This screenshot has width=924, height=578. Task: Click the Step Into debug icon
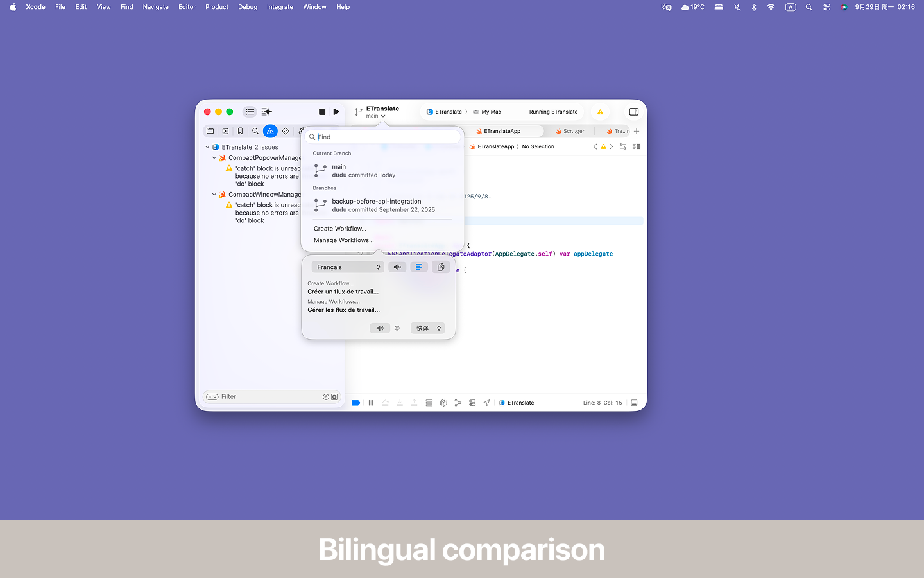(x=400, y=403)
